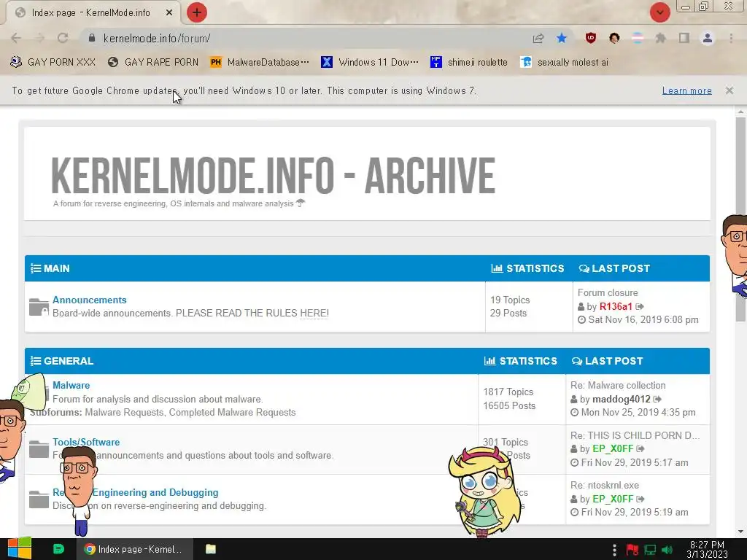Open the Malware forum
The height and width of the screenshot is (560, 747).
point(71,385)
